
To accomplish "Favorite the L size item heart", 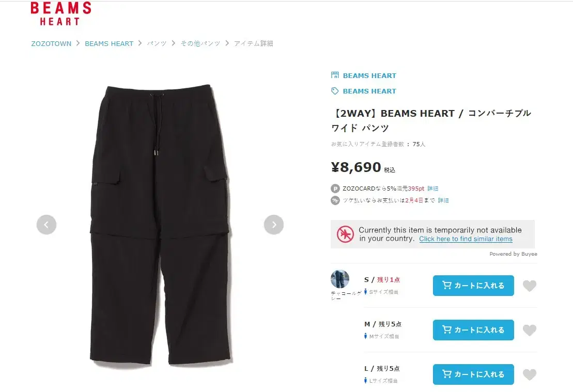I will pyautogui.click(x=529, y=374).
